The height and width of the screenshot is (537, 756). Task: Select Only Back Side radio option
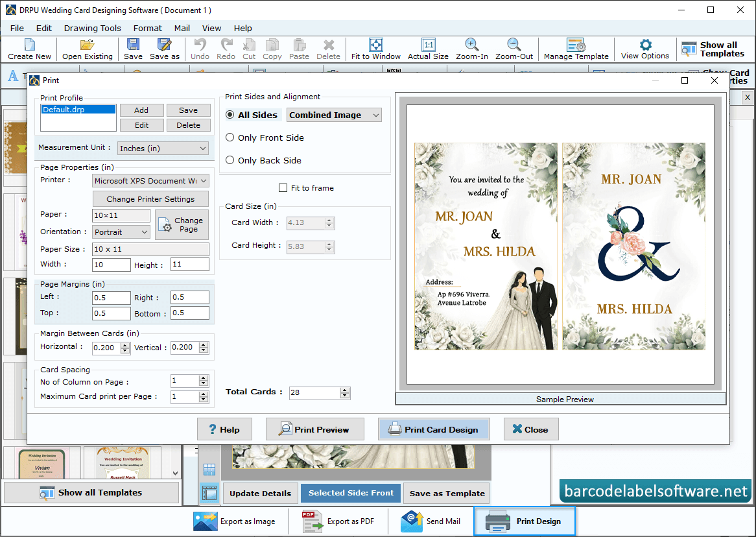(230, 160)
